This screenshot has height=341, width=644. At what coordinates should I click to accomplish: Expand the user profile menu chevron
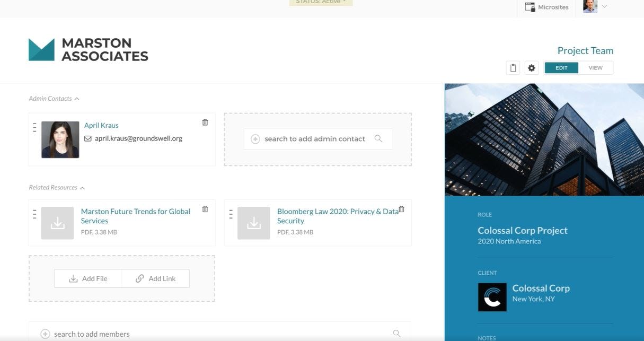[x=604, y=5]
